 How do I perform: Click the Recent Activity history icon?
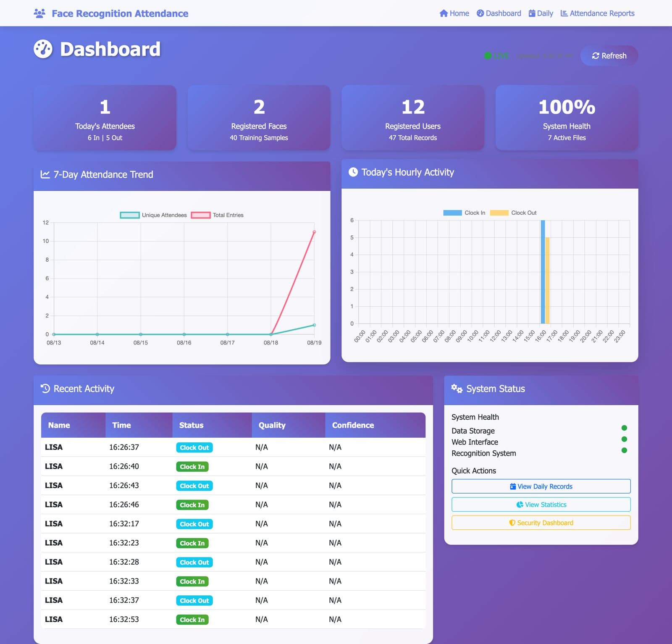point(45,389)
